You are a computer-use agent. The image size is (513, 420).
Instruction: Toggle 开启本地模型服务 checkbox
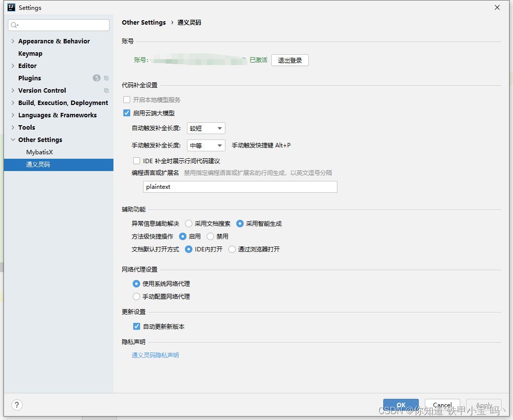point(127,100)
